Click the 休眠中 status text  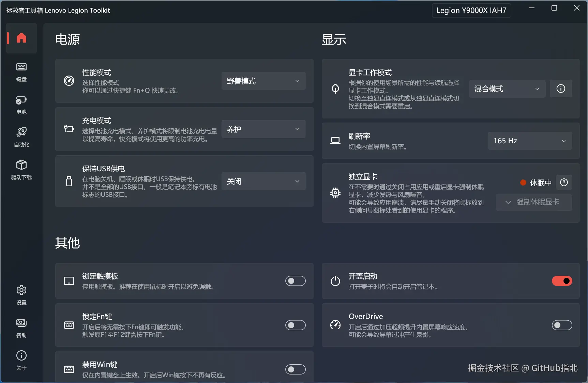[x=541, y=183]
